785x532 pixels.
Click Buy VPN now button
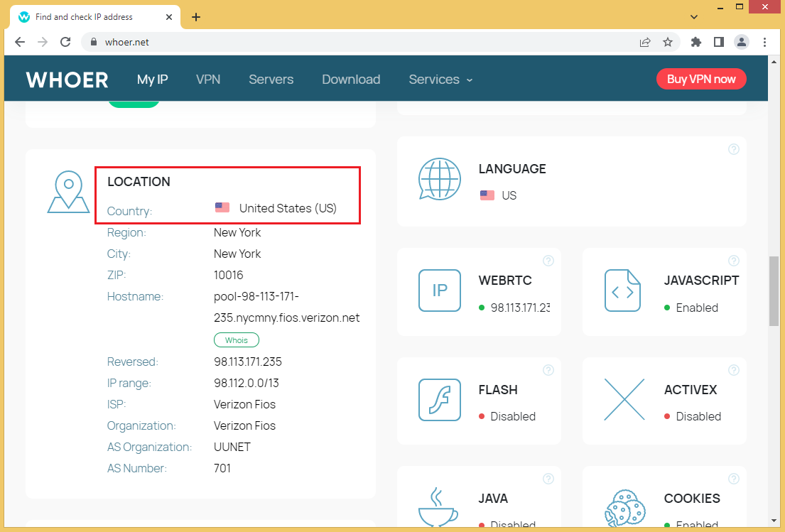pos(701,79)
